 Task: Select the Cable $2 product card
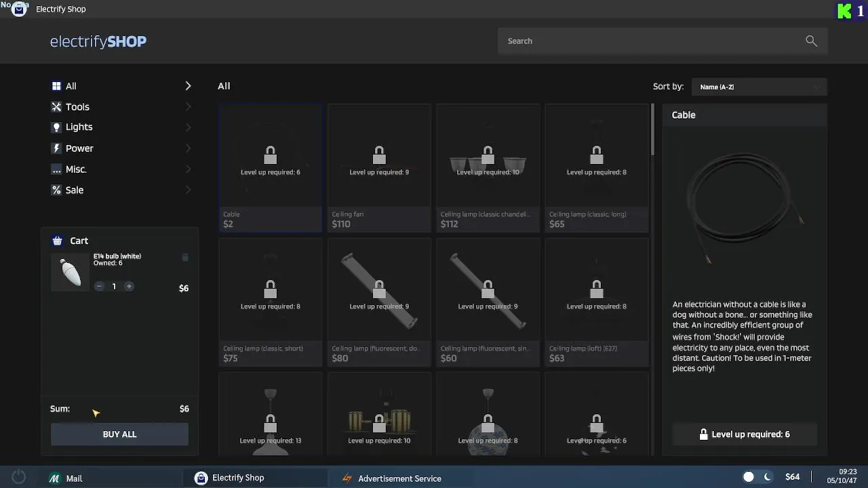point(271,168)
